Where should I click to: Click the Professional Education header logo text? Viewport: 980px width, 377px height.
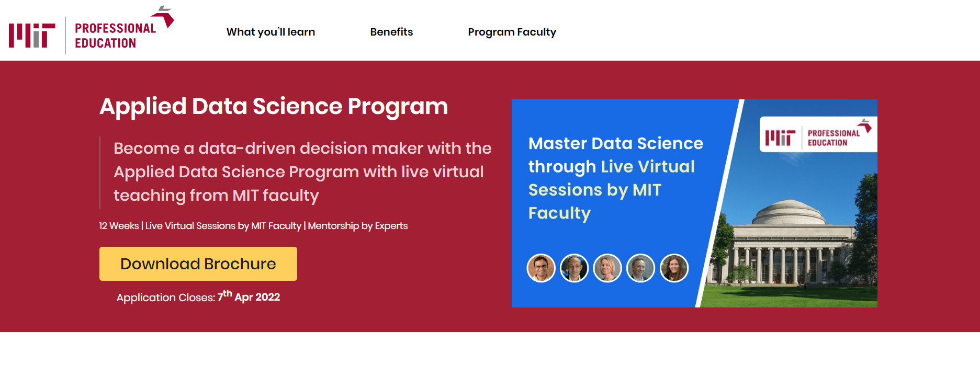tap(115, 36)
